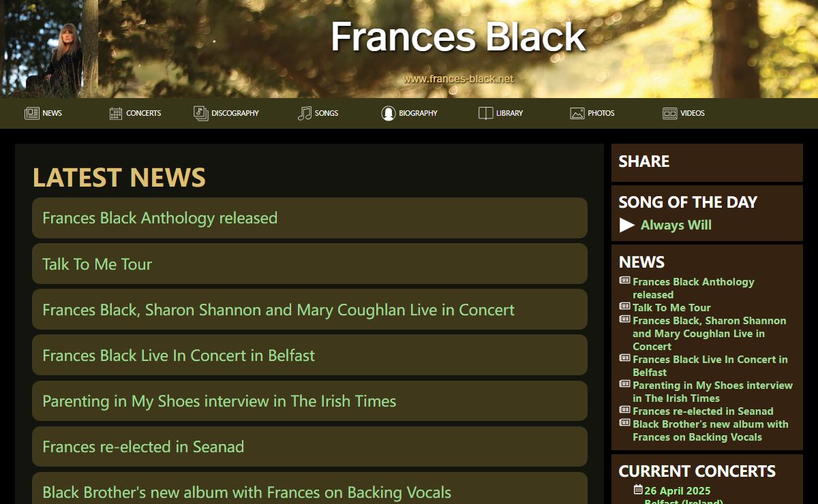Click news icon beside sidebar Talk To Me Tour

[x=624, y=306]
